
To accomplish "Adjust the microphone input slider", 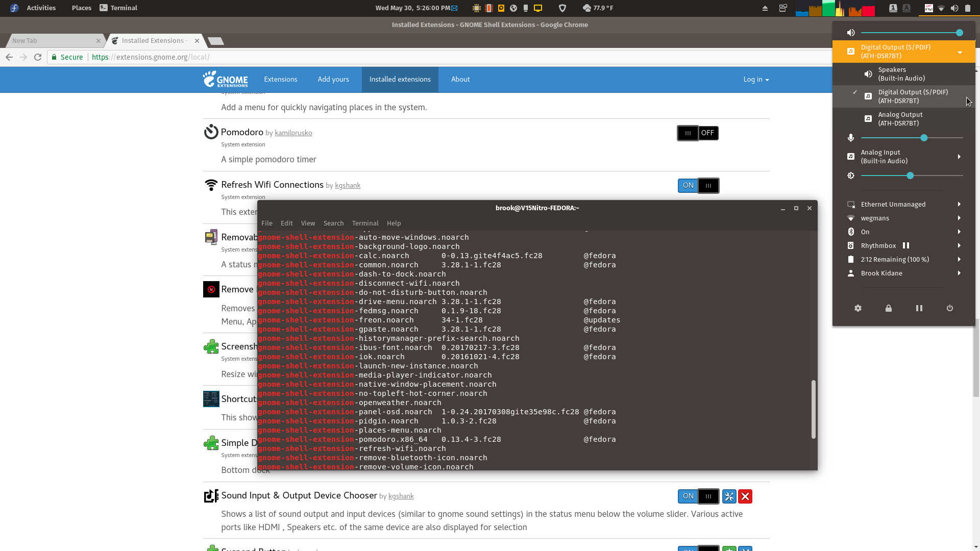I will point(912,138).
